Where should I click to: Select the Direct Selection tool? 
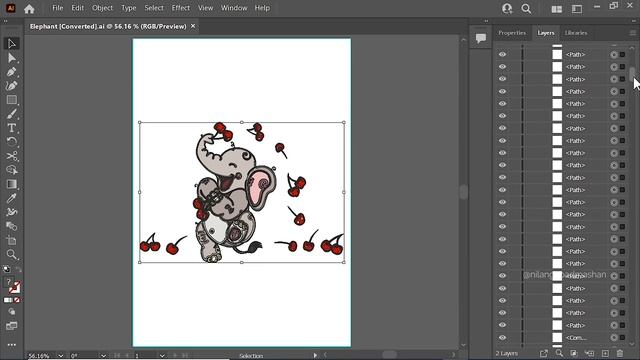coord(12,58)
